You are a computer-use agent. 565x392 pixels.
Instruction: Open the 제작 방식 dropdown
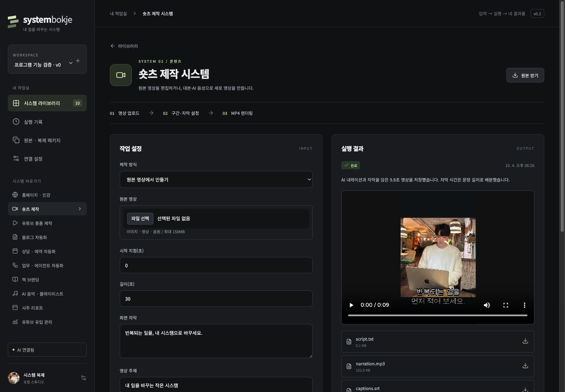pos(216,180)
